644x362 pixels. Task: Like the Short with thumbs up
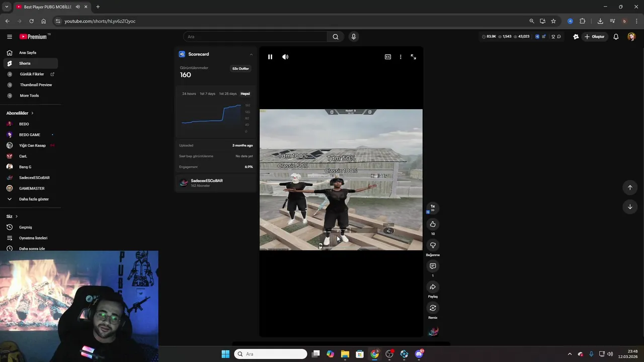(433, 224)
